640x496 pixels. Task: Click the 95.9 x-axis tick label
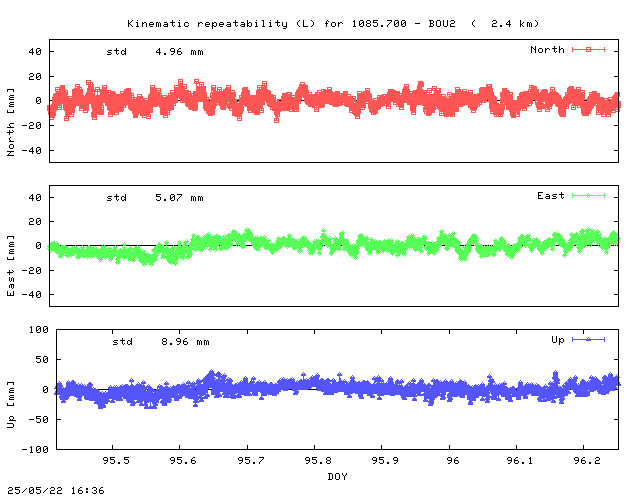[385, 460]
